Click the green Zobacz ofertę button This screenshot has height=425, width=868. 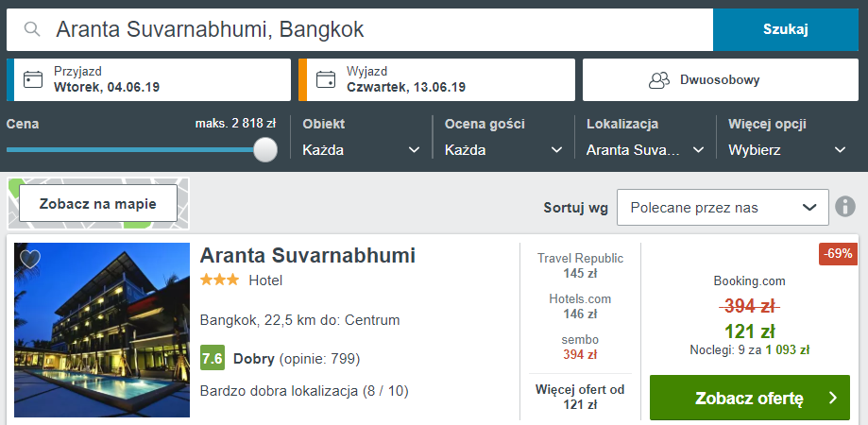[x=750, y=398]
